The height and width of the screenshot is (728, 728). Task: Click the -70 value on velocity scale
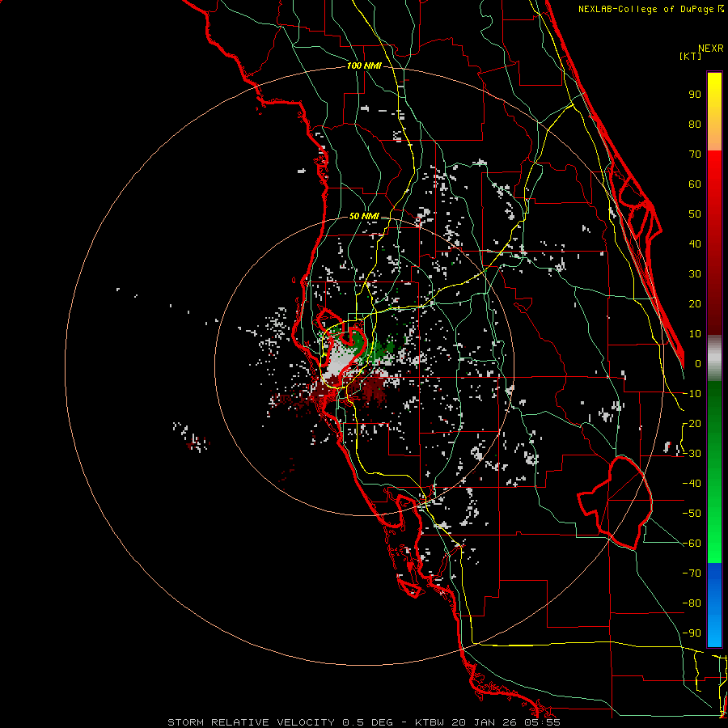click(x=692, y=573)
